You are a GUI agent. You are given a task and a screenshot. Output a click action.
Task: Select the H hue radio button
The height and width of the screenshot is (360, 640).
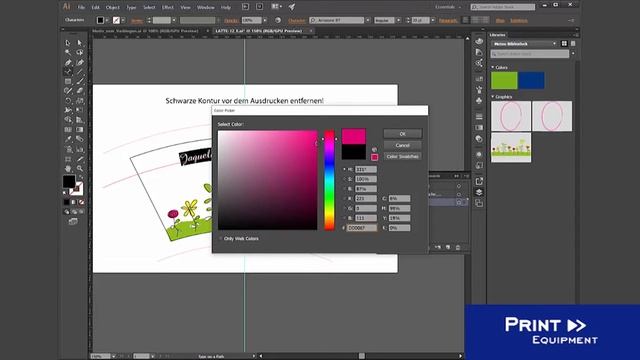(344, 169)
